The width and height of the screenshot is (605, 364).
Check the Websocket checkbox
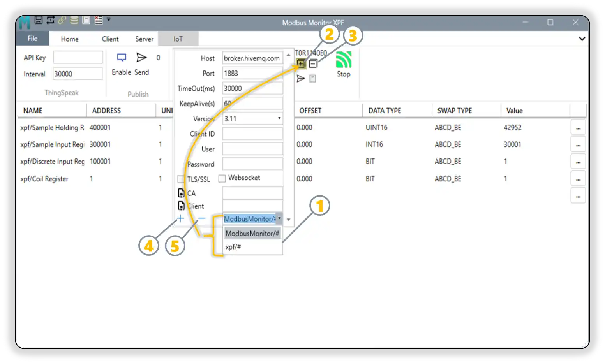(x=222, y=178)
